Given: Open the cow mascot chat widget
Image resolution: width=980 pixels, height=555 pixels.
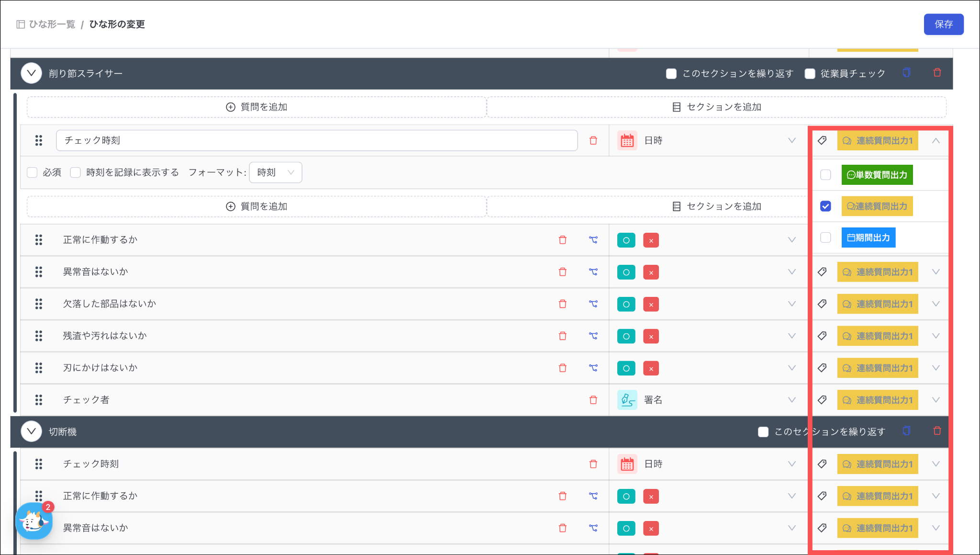Looking at the screenshot, I should click(x=33, y=521).
